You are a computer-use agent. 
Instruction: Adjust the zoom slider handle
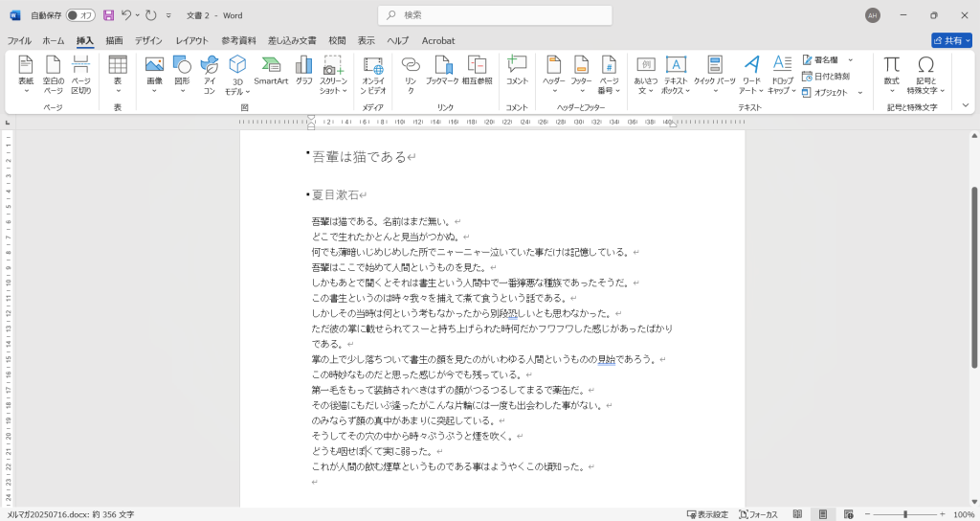pyautogui.click(x=905, y=514)
